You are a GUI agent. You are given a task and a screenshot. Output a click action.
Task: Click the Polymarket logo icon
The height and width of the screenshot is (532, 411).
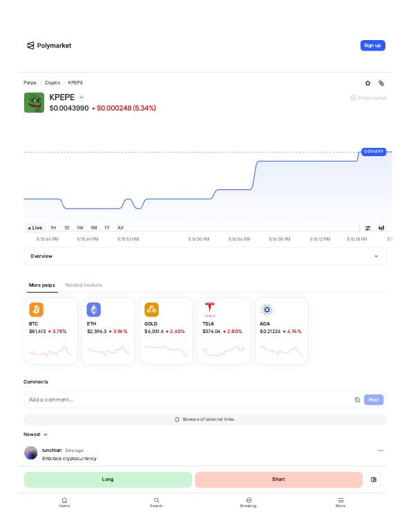(x=30, y=46)
